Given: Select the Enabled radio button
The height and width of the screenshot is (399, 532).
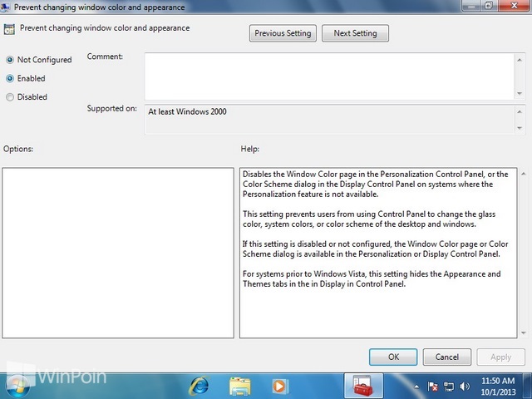Looking at the screenshot, I should tap(10, 79).
